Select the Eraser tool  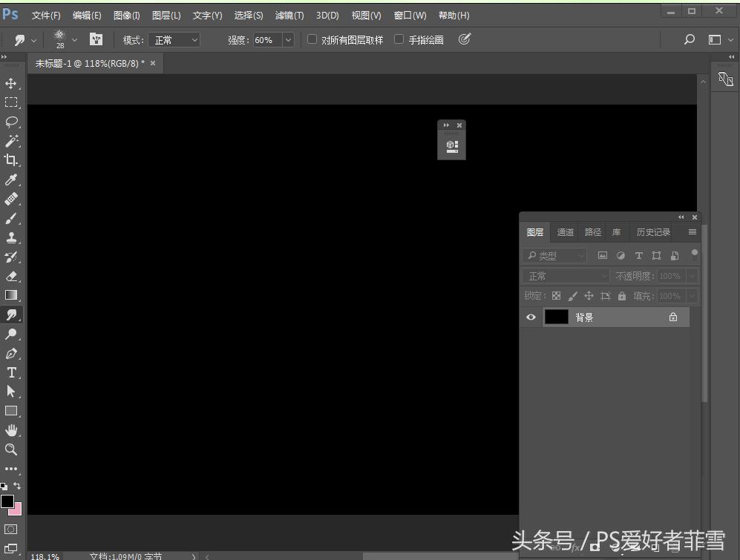[10, 276]
